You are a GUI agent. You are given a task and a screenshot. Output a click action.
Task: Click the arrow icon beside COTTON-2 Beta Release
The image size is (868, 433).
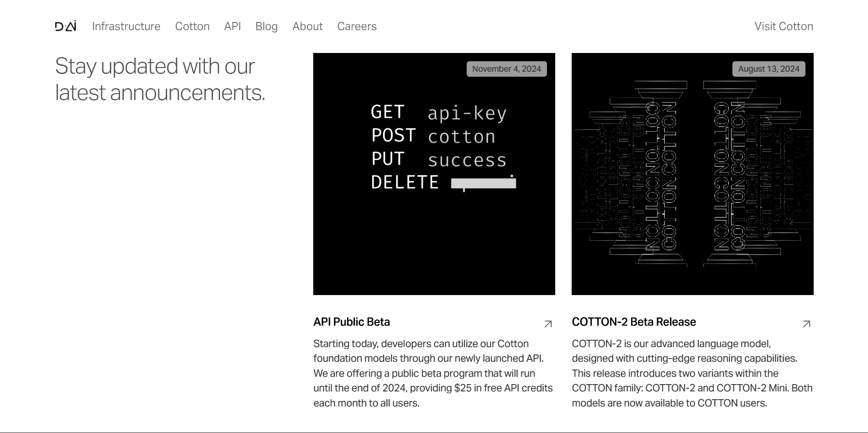pos(806,324)
